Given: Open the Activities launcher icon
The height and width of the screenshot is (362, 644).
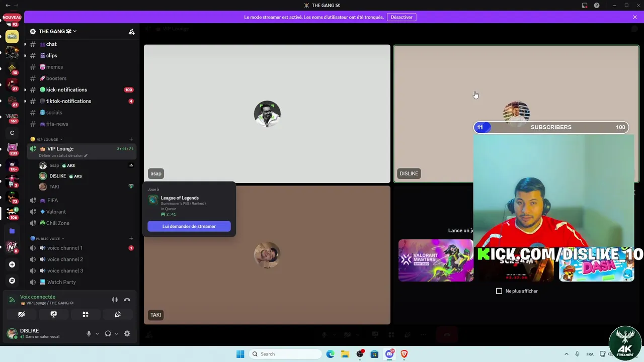Looking at the screenshot, I should click(86, 314).
